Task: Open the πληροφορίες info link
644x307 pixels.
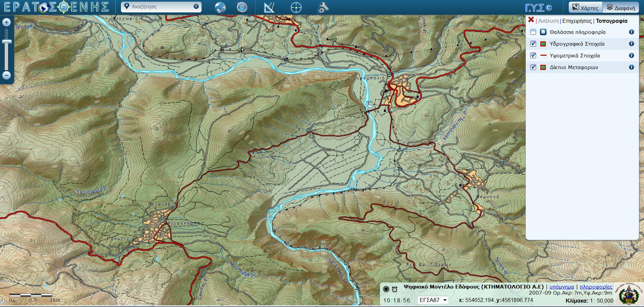Action: (596, 287)
